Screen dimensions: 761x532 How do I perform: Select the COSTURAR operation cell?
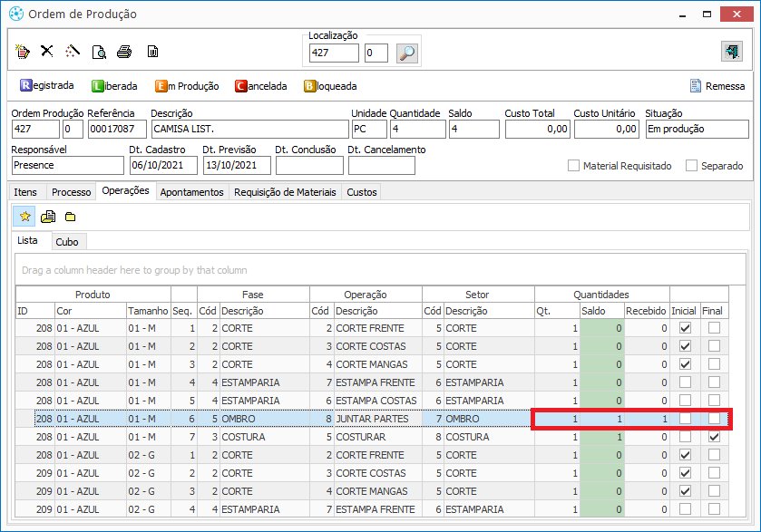point(377,437)
